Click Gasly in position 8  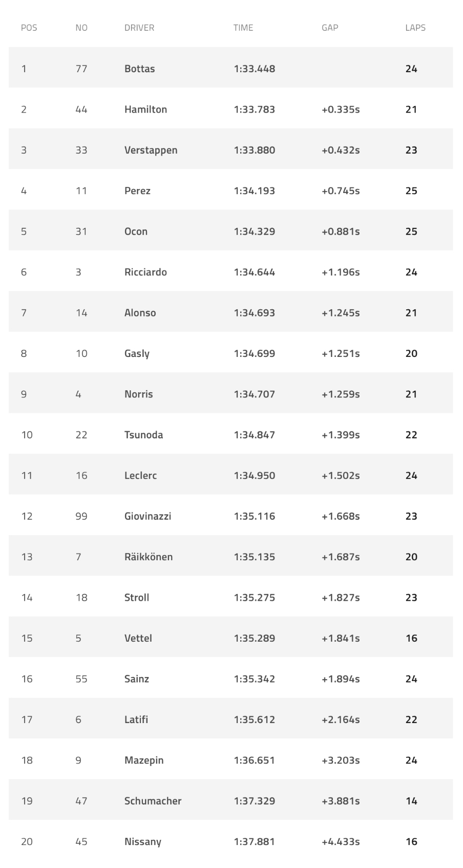[x=137, y=354]
